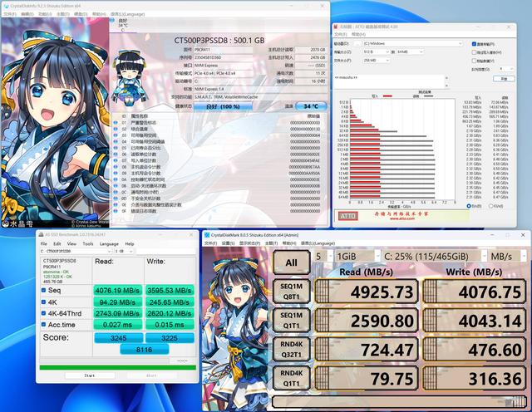This screenshot has width=532, height=412.
Task: Open the ATTO 256 MB file size dropdown
Action: pos(377,61)
